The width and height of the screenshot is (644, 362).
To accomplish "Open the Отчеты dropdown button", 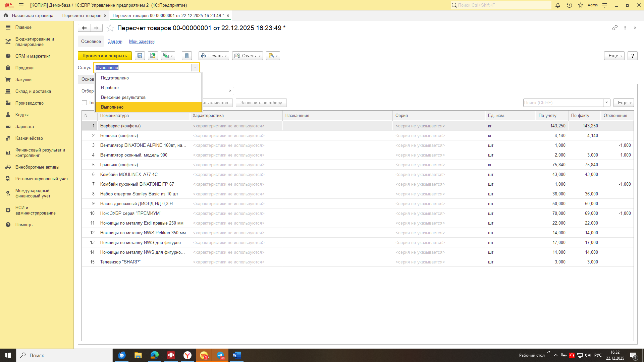I will [247, 56].
